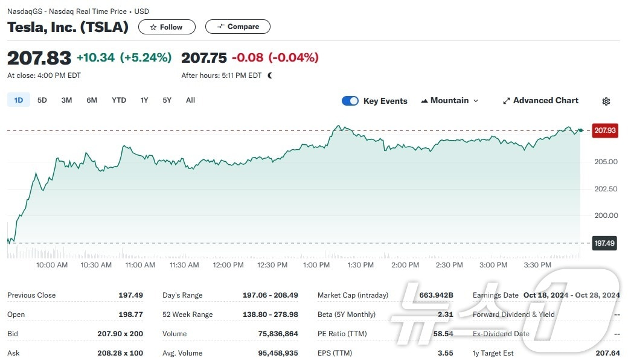The image size is (631, 364).
Task: Expand the Mountain chart type dropdown
Action: (x=449, y=101)
